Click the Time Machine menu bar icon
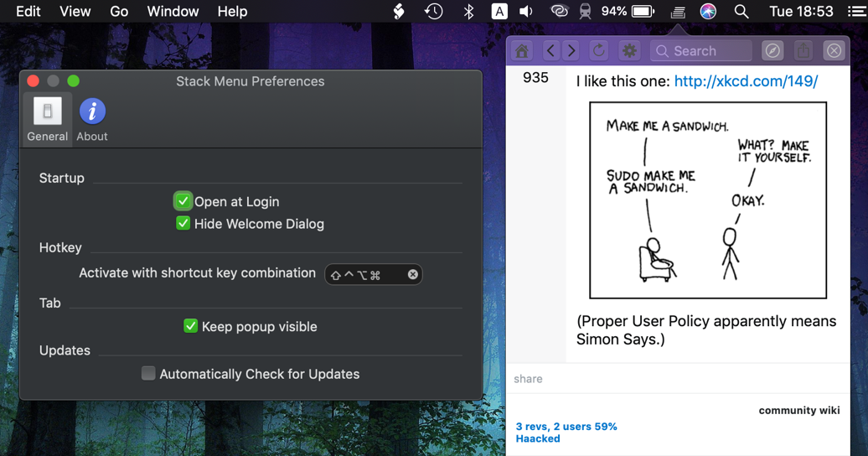The width and height of the screenshot is (868, 456). [433, 11]
